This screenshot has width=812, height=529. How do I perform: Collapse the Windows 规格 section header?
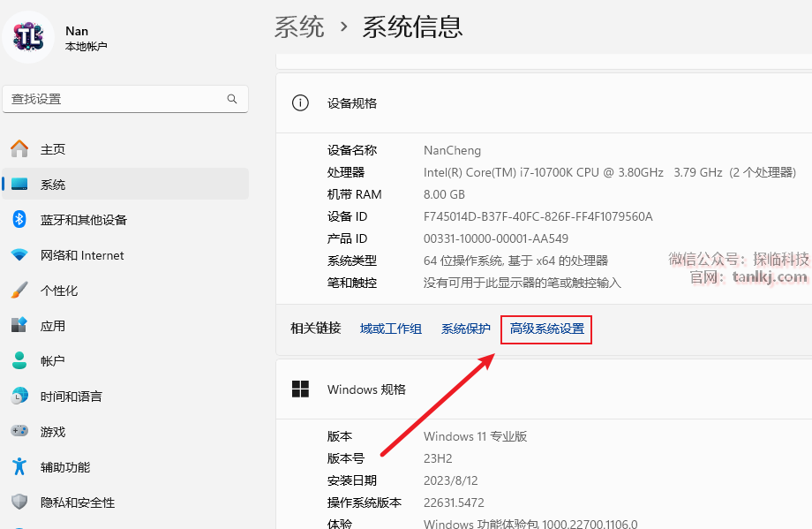pyautogui.click(x=543, y=389)
